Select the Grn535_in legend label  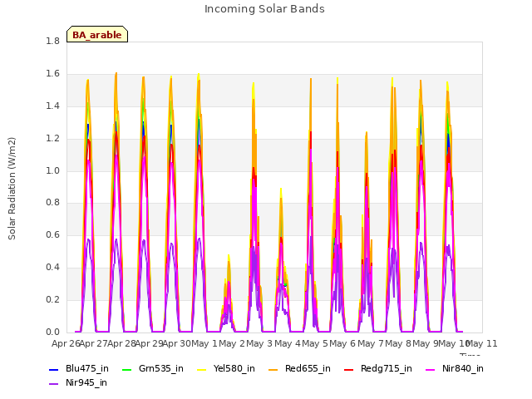pos(161,369)
